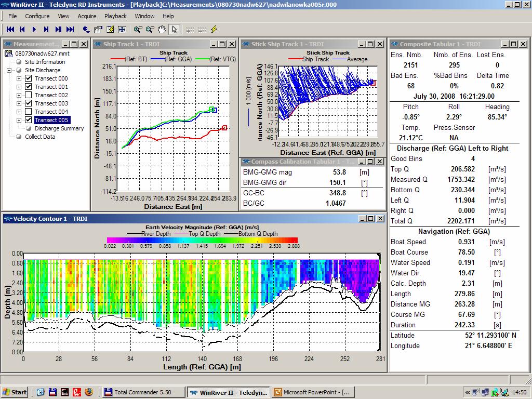Click the second greyed grid toolbar icon
532x399 pixels.
pyautogui.click(x=202, y=30)
